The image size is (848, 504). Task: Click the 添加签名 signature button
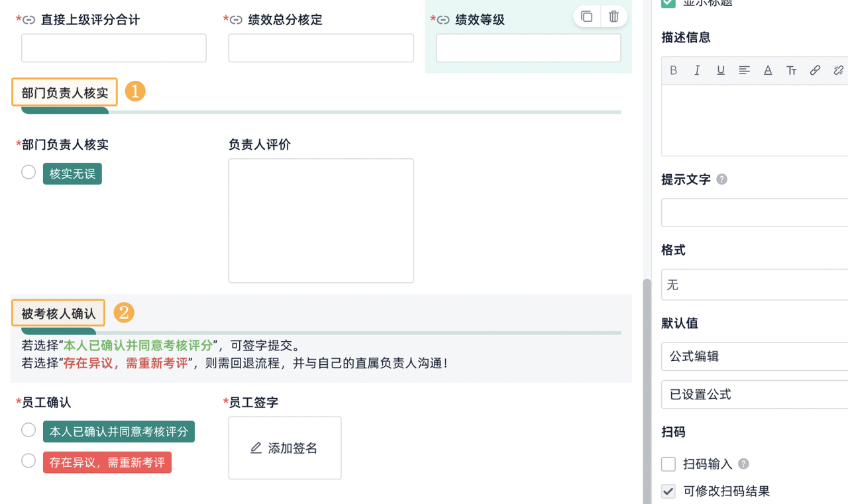pos(285,448)
